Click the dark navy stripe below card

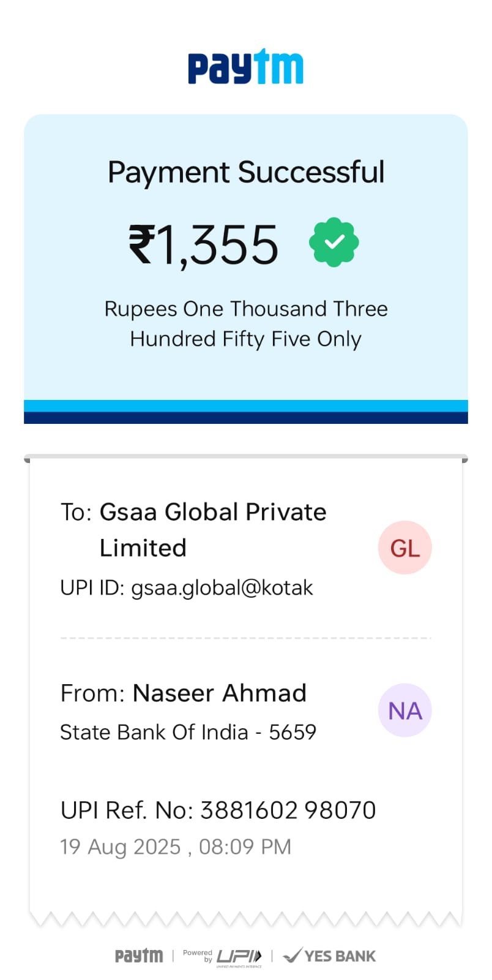(246, 418)
